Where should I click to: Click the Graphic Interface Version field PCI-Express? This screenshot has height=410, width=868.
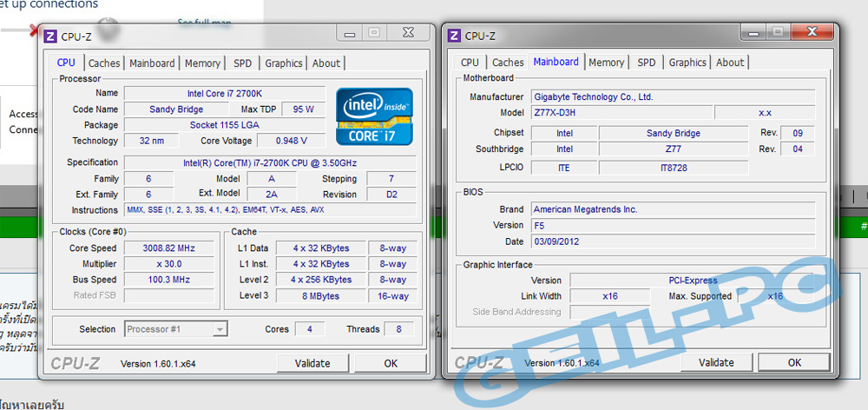(693, 281)
